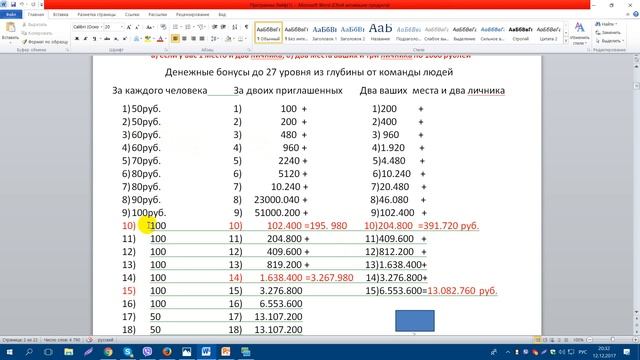Viewport: 640px width, 360px height.
Task: Toggle subscript formatting
Action: tap(116, 39)
